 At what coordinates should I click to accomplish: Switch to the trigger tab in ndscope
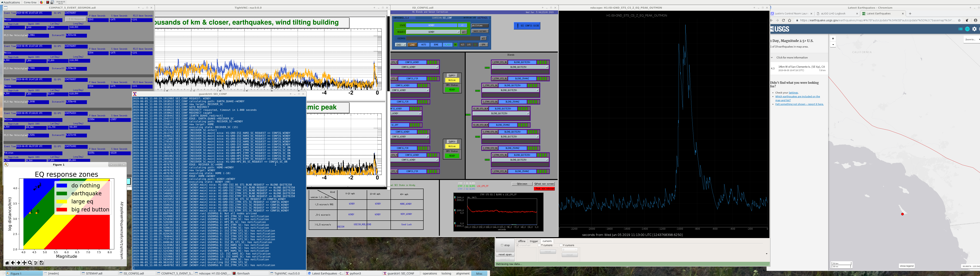pos(534,241)
